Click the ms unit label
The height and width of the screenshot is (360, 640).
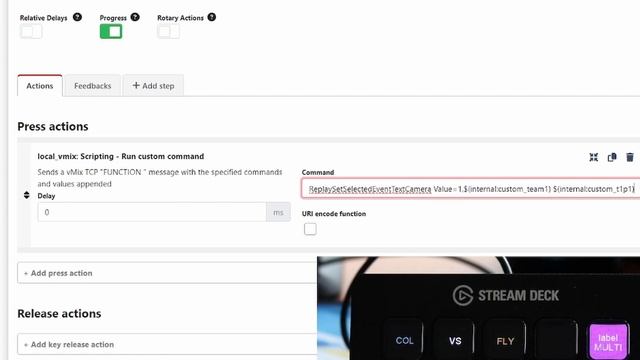[x=278, y=212]
